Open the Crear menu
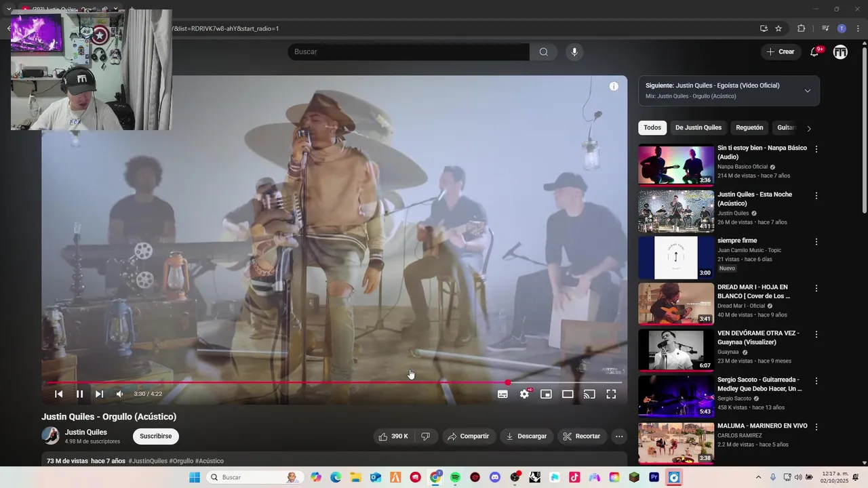Viewport: 868px width, 488px height. [x=781, y=52]
